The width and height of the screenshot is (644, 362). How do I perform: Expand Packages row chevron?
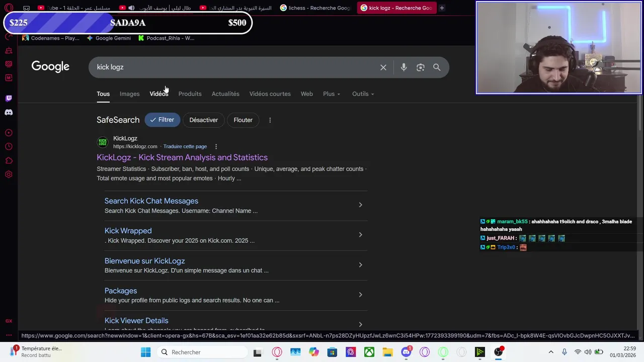tap(360, 295)
